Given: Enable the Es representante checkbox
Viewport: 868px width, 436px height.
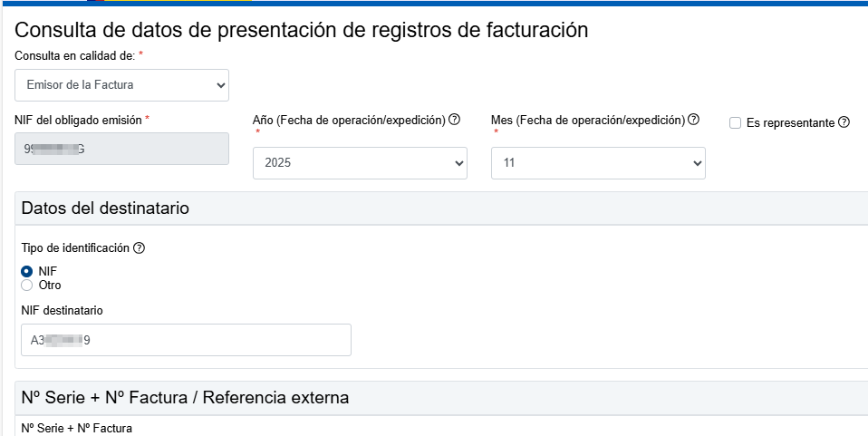Looking at the screenshot, I should [735, 122].
